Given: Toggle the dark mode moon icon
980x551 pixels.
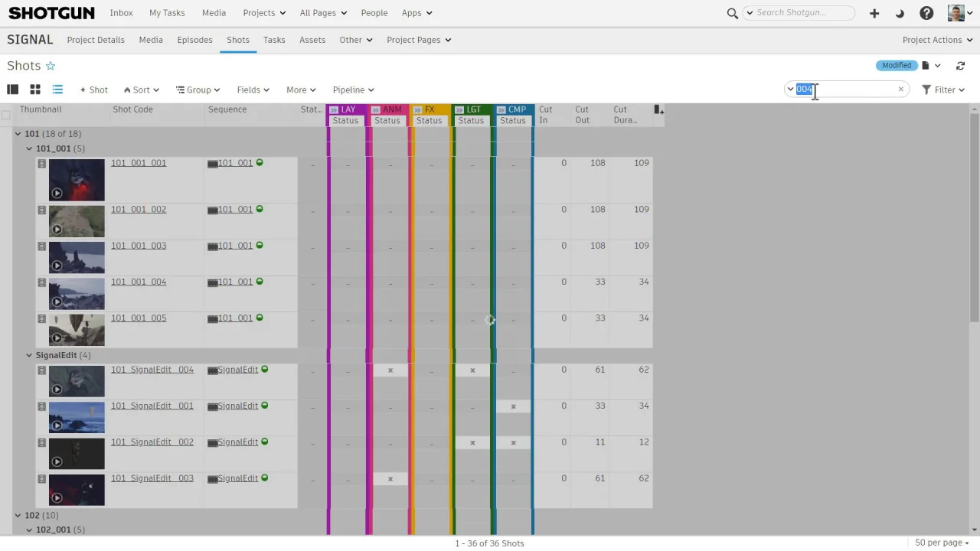Looking at the screenshot, I should [x=900, y=13].
